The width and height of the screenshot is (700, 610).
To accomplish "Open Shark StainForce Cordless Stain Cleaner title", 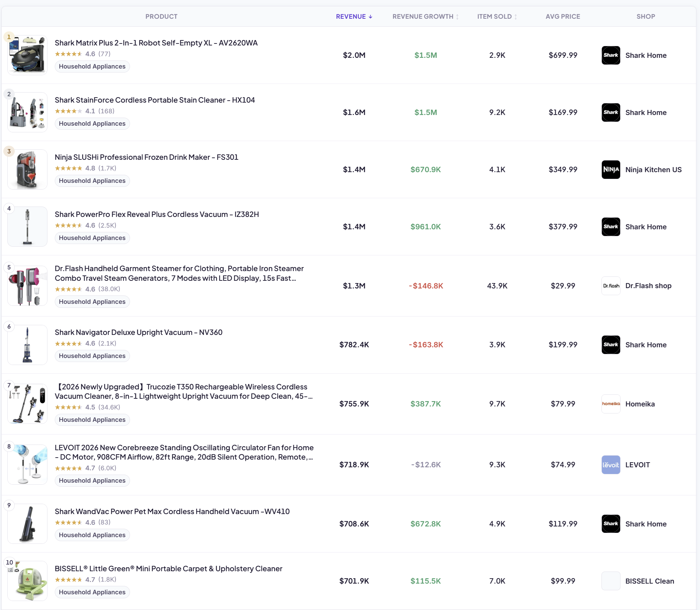I will (x=155, y=100).
